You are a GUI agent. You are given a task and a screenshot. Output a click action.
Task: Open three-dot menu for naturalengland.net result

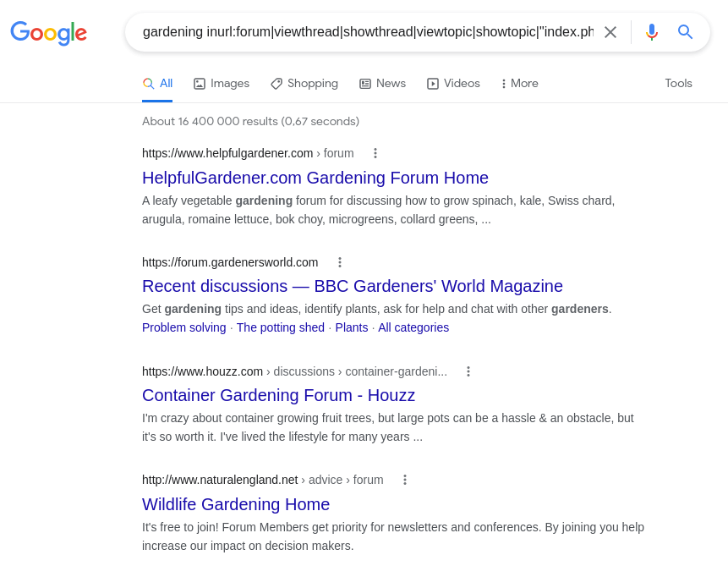405,480
